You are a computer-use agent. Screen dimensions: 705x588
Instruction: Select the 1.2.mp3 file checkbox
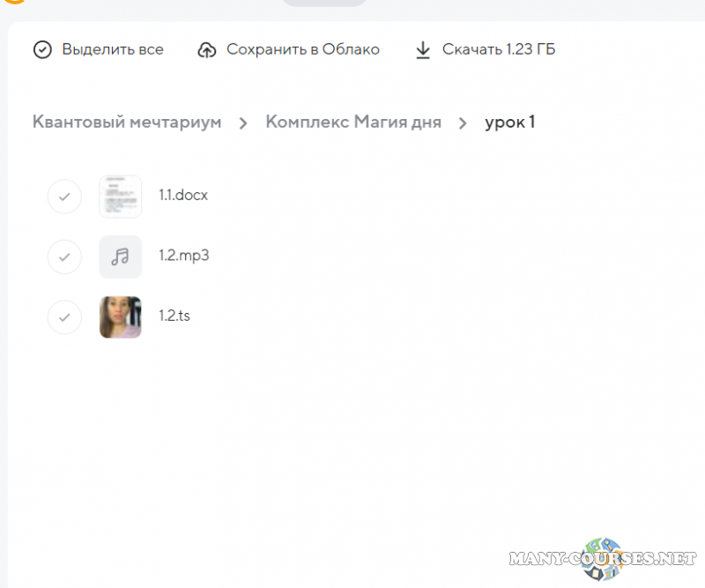(64, 257)
